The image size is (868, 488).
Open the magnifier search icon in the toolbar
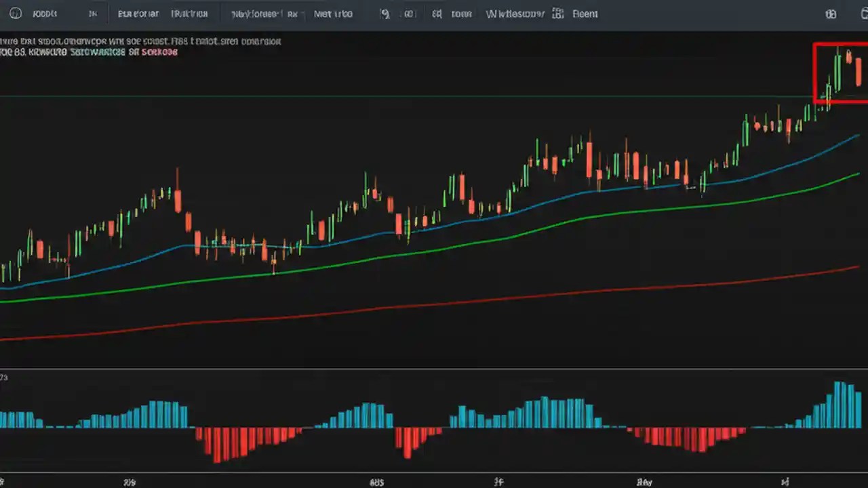click(384, 14)
